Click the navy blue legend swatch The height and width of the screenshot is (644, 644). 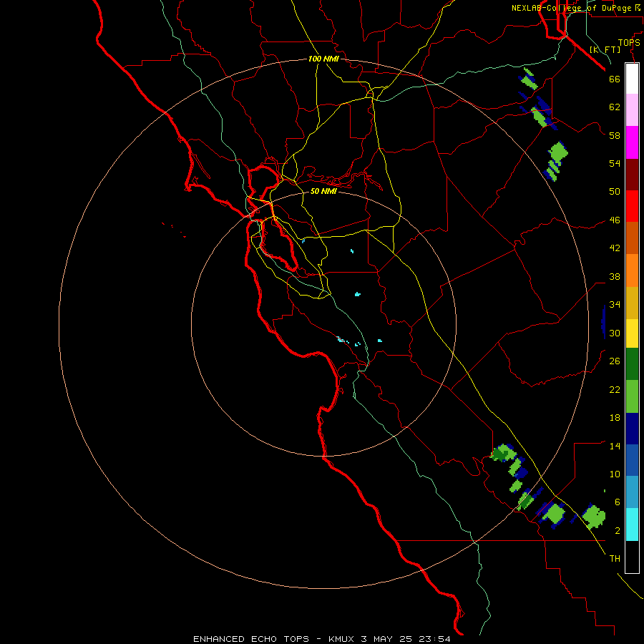(x=632, y=429)
